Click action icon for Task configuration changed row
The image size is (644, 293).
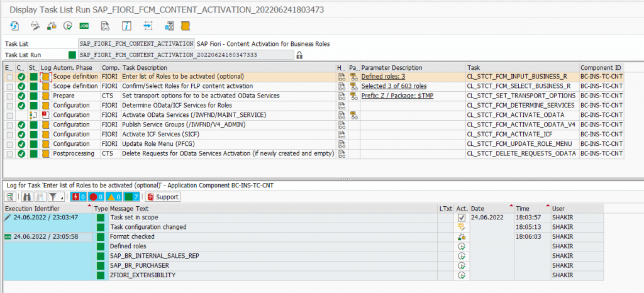[462, 227]
